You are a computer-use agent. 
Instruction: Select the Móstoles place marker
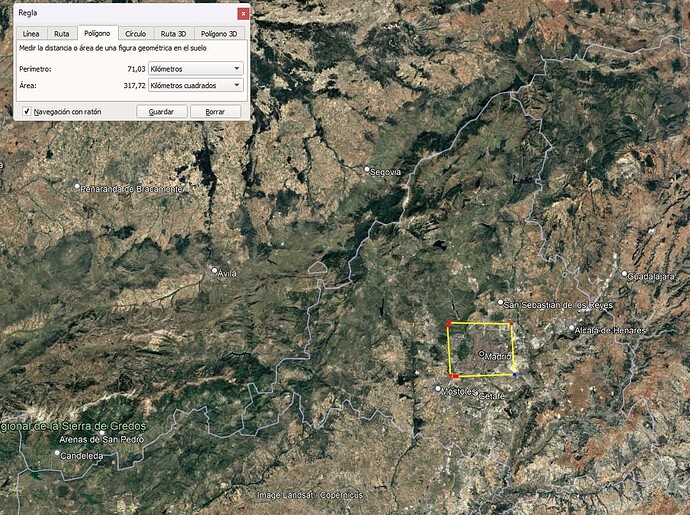(x=438, y=388)
